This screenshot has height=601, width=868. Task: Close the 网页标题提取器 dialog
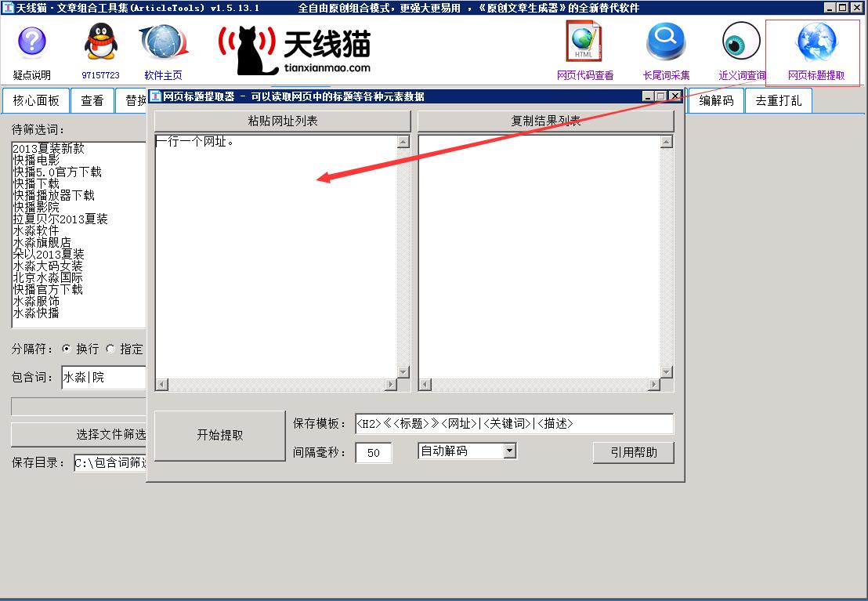[x=675, y=96]
